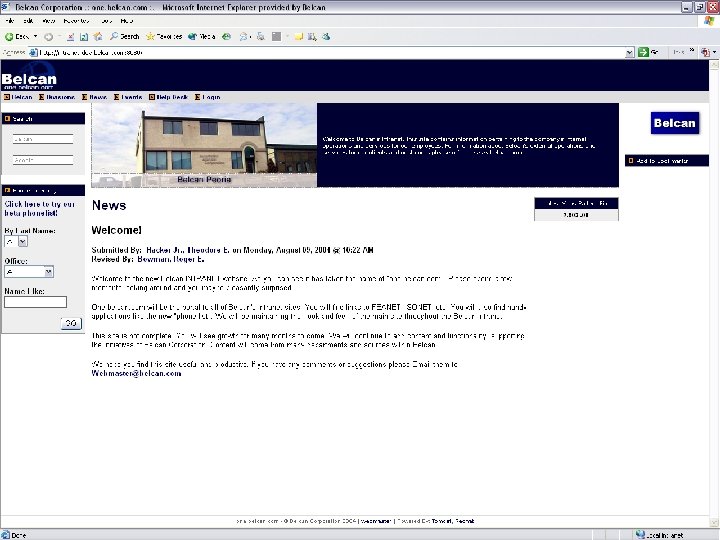
Task: Click the PDF toolbar icon
Action: pos(705,52)
